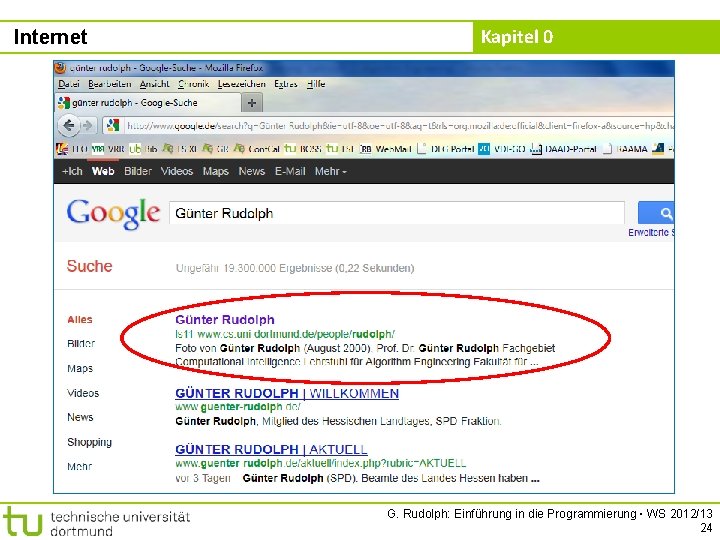Open a new tab with plus button
The height and width of the screenshot is (540, 720).
(252, 103)
